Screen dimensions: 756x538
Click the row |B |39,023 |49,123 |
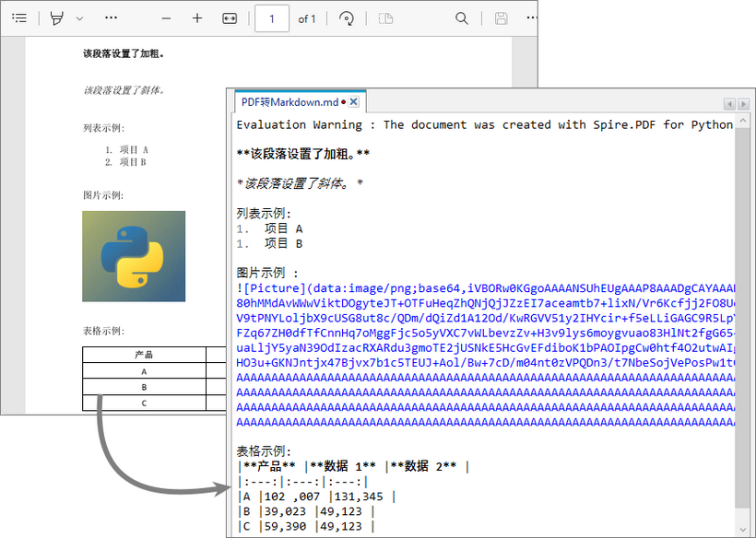pyautogui.click(x=306, y=511)
